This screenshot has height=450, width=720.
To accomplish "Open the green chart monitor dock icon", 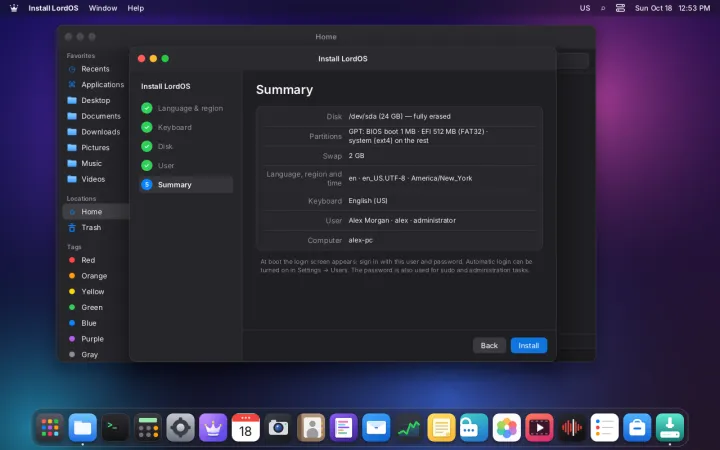I will tap(409, 428).
